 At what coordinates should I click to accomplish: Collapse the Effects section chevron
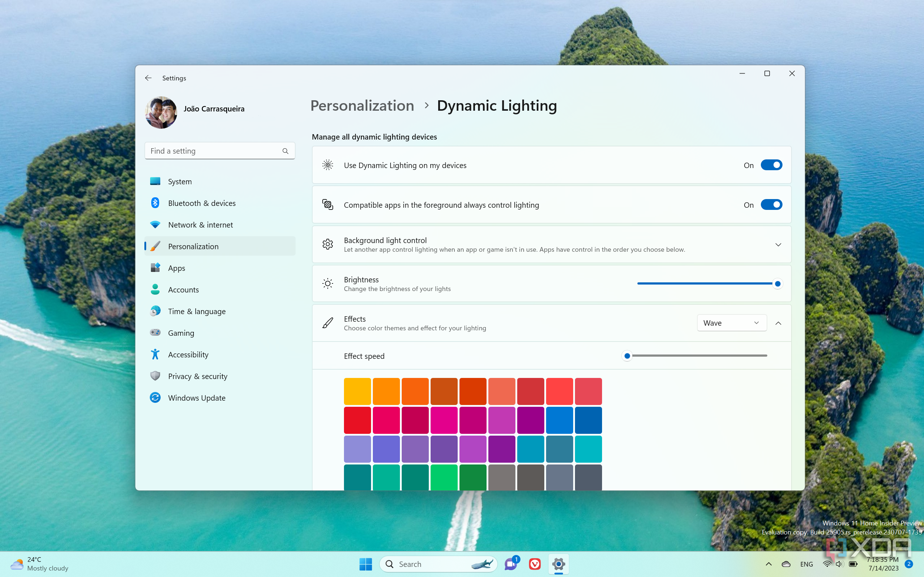coord(778,323)
